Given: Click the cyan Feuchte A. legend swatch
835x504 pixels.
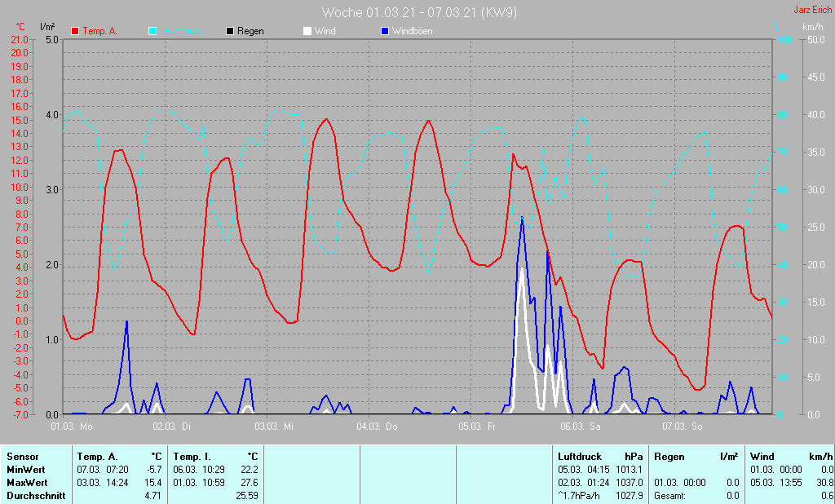Looking at the screenshot, I should coord(152,31).
